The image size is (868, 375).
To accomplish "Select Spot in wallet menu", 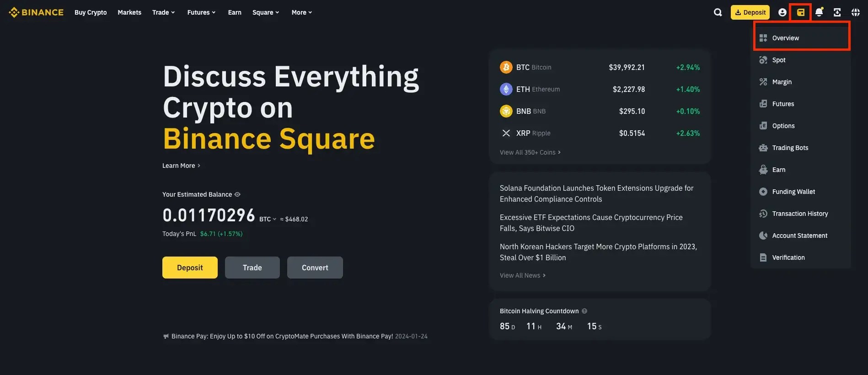I will tap(801, 60).
